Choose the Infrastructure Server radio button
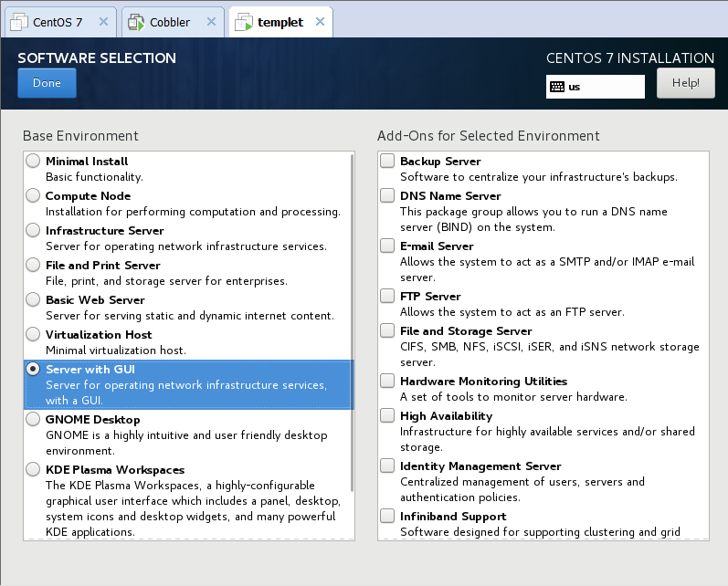 coord(33,231)
